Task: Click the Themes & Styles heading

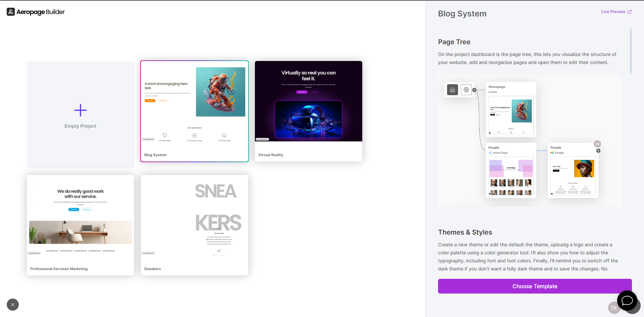Action: pos(465,232)
